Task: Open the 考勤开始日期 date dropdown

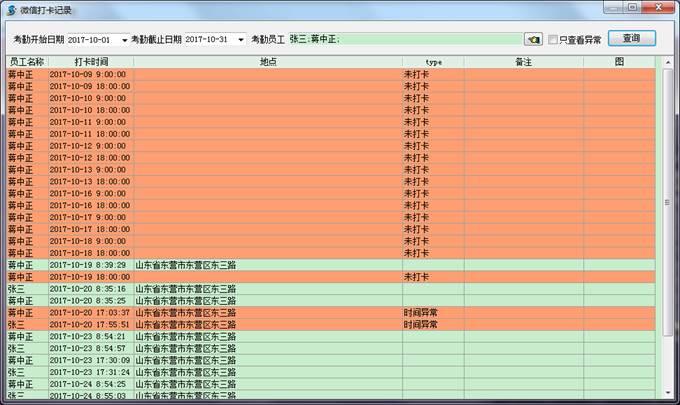Action: pyautogui.click(x=125, y=40)
